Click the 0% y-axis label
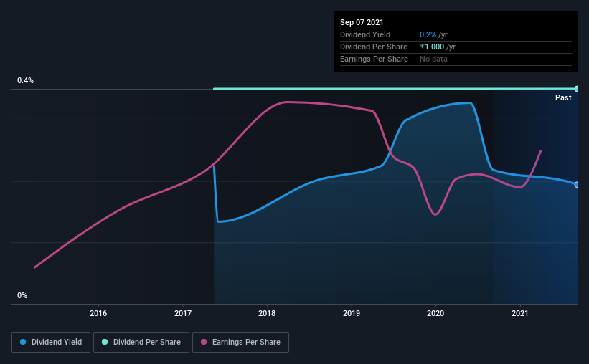The height and width of the screenshot is (364, 589). (22, 296)
